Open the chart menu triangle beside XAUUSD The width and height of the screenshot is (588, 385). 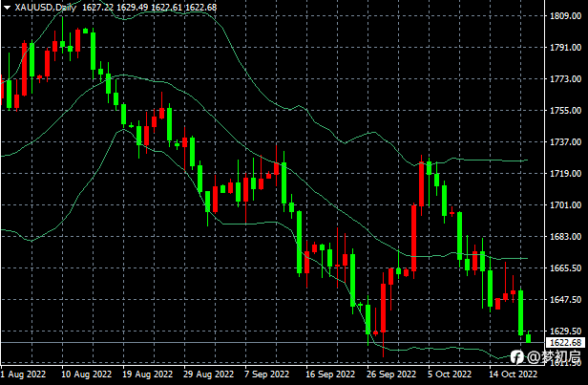[7, 7]
